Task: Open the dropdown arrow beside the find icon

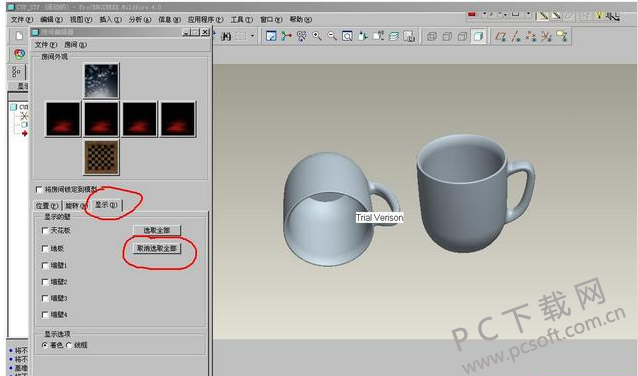Action: 252,36
